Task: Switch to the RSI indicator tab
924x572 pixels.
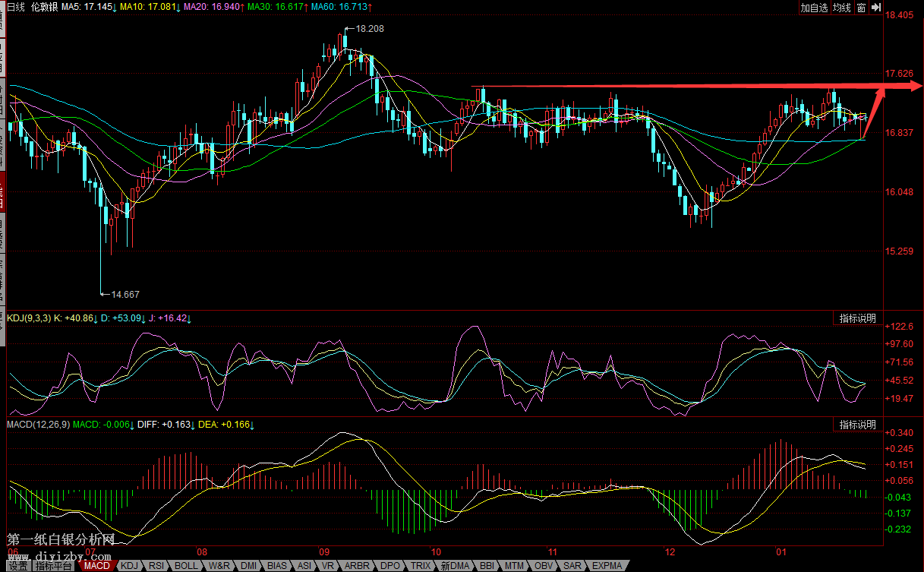Action: 157,566
